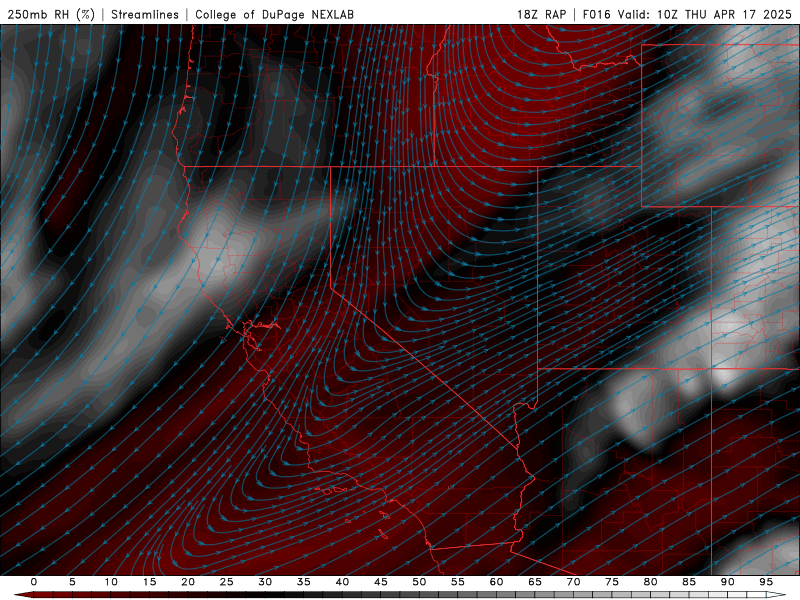Viewport: 800px width, 600px height.
Task: Select the 35 value on the color scale
Action: click(x=304, y=582)
